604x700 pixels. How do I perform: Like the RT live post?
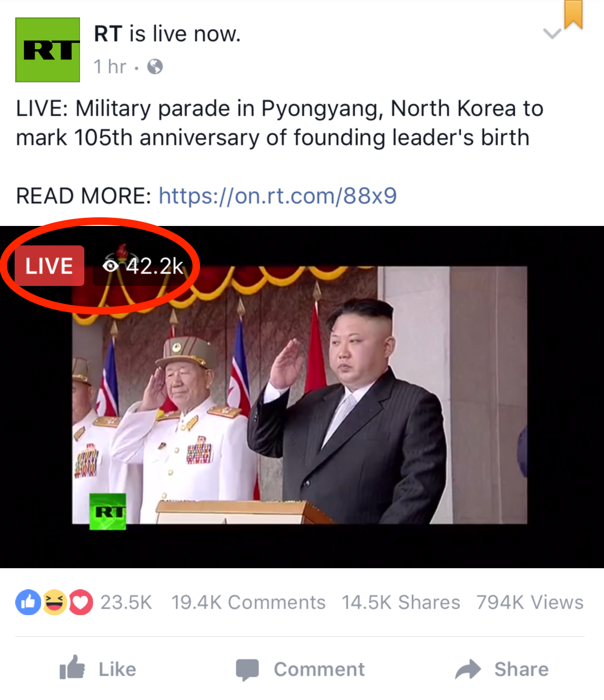(x=98, y=669)
